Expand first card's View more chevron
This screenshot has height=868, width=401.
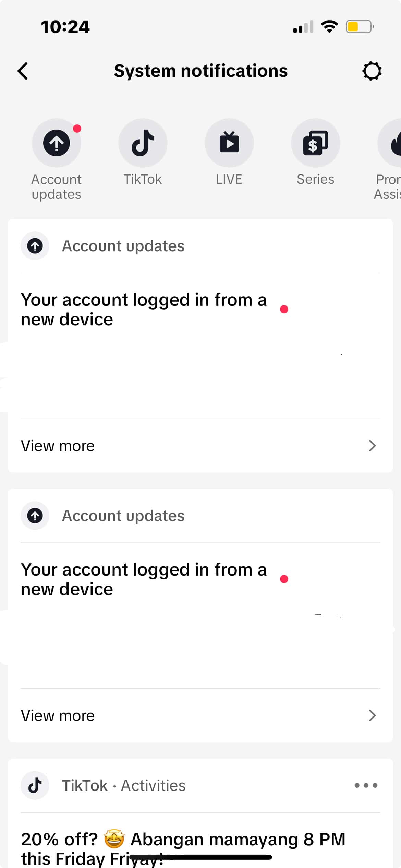pyautogui.click(x=372, y=446)
